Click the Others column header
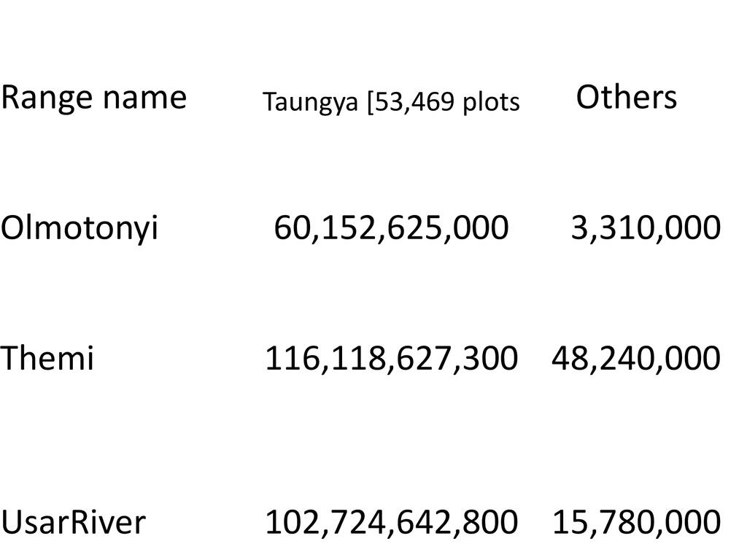Image resolution: width=747 pixels, height=560 pixels. click(x=626, y=97)
